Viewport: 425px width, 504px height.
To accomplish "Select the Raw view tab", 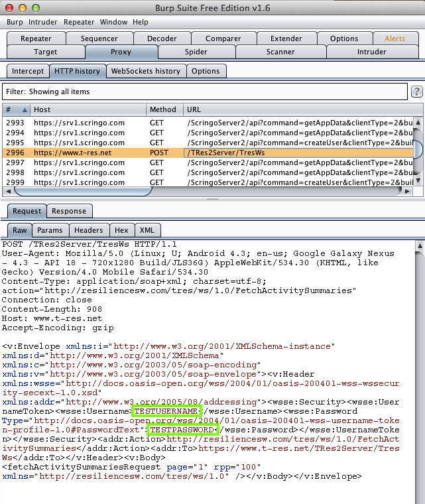I will click(20, 231).
